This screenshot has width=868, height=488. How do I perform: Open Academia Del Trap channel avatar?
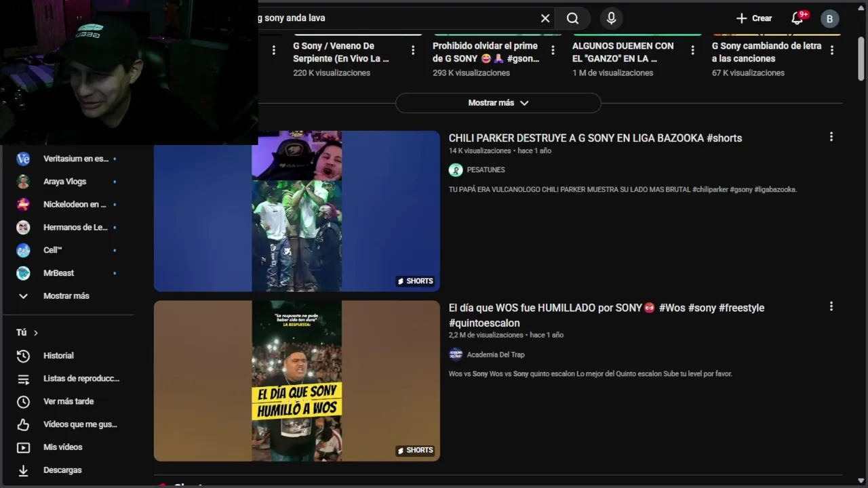pyautogui.click(x=456, y=354)
